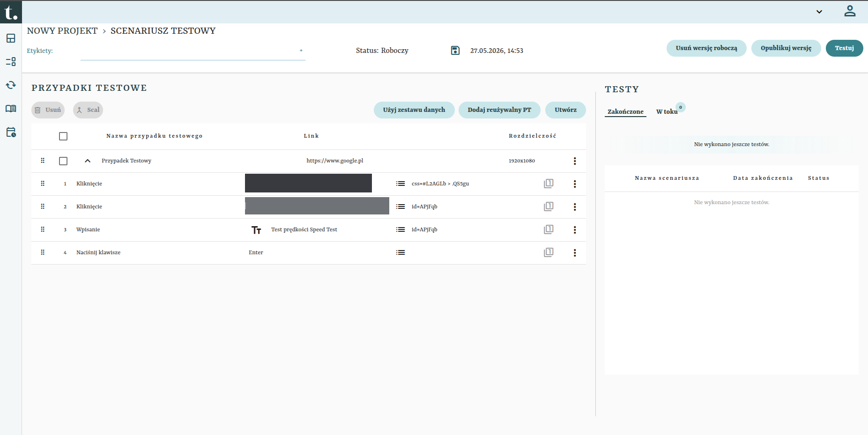Click the Dodaj reużywalny PT button
The height and width of the screenshot is (435, 868).
pos(499,110)
